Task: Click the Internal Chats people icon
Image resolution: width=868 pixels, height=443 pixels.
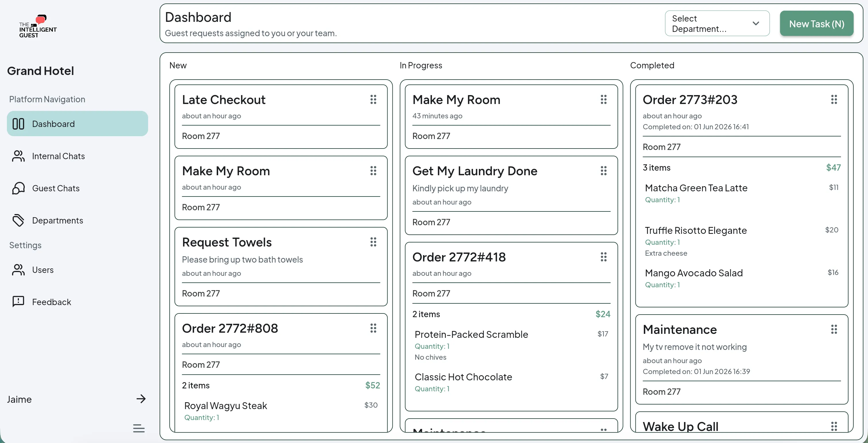Action: [x=18, y=156]
